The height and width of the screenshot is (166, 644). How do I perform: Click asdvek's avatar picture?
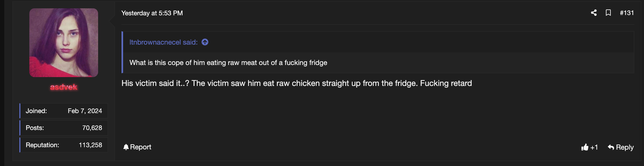pos(63,43)
